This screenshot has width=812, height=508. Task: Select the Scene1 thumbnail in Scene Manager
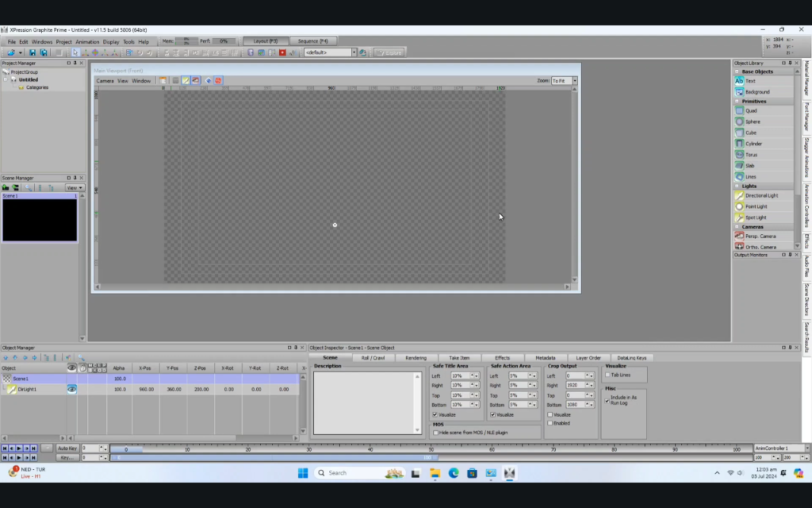tap(40, 221)
